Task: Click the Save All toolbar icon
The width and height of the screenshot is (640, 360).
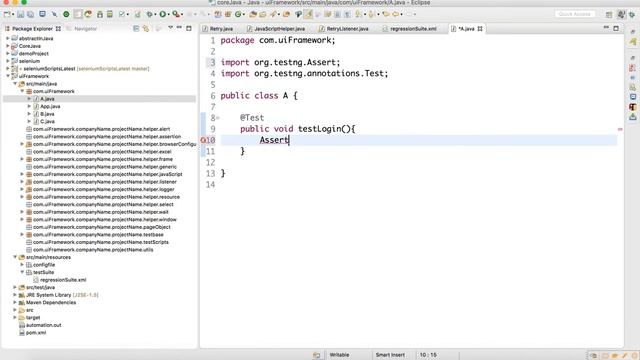Action: tap(31, 14)
